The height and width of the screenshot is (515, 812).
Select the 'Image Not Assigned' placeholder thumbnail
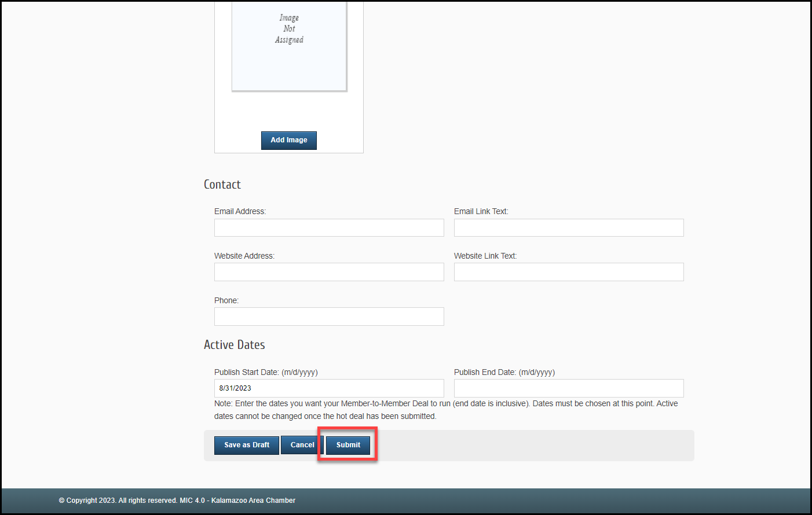point(289,45)
